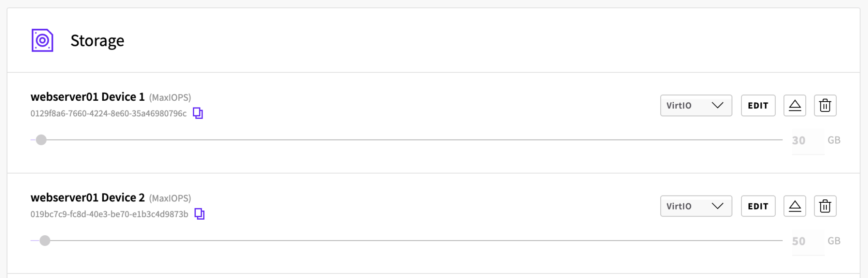Copy the UUID of webserver01 Device 1
Image resolution: width=868 pixels, height=278 pixels.
click(198, 113)
